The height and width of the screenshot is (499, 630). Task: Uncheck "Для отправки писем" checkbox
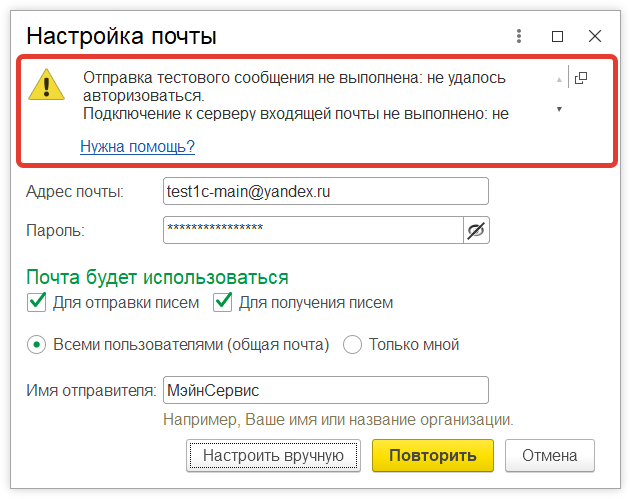(37, 302)
